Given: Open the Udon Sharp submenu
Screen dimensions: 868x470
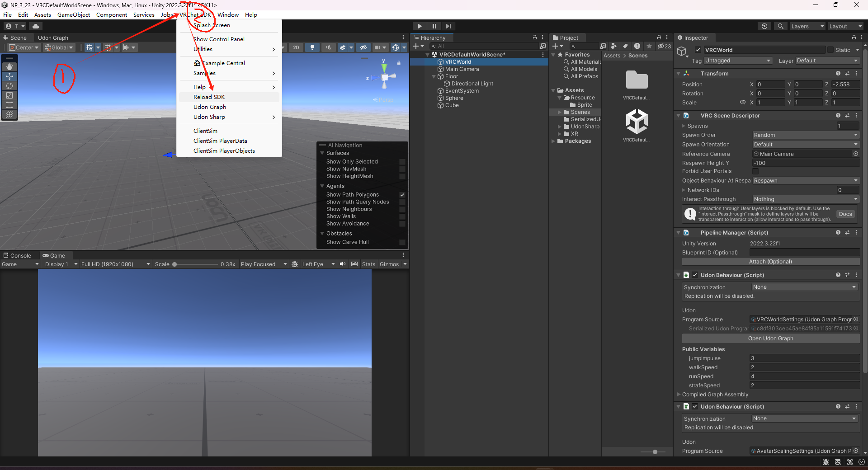Looking at the screenshot, I should click(x=229, y=117).
